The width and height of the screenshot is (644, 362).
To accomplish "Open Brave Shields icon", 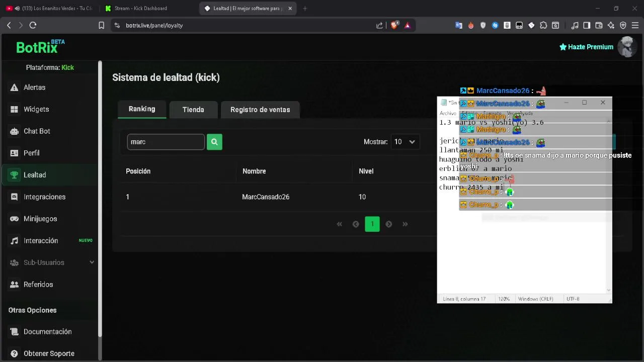I will (394, 25).
